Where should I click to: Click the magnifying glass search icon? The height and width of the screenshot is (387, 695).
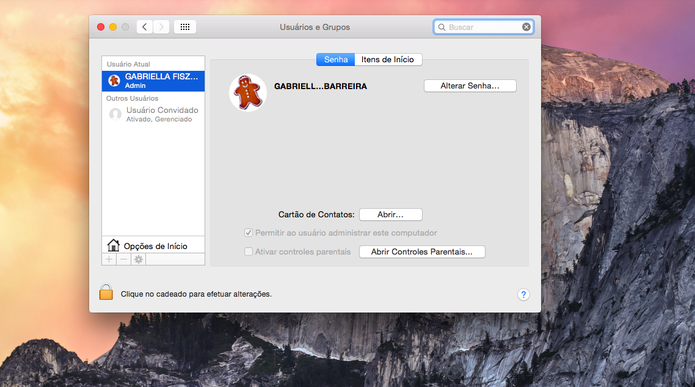pyautogui.click(x=441, y=27)
